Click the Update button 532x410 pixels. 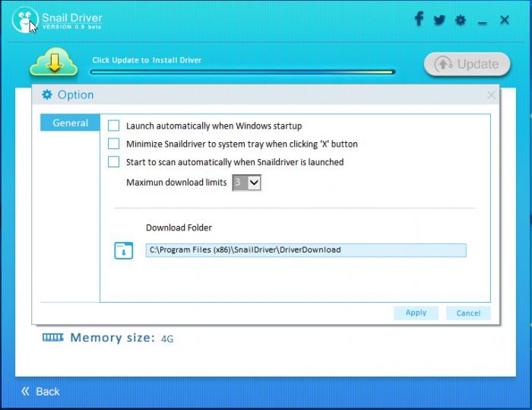[467, 64]
